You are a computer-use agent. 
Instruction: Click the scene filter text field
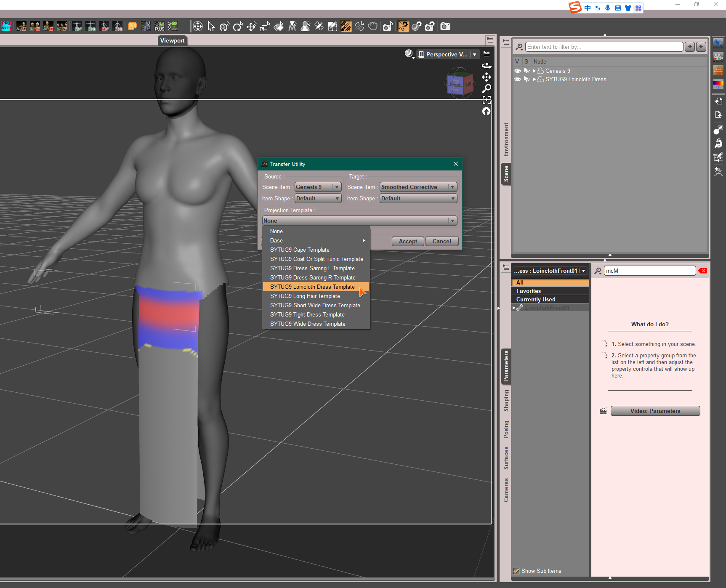click(604, 47)
